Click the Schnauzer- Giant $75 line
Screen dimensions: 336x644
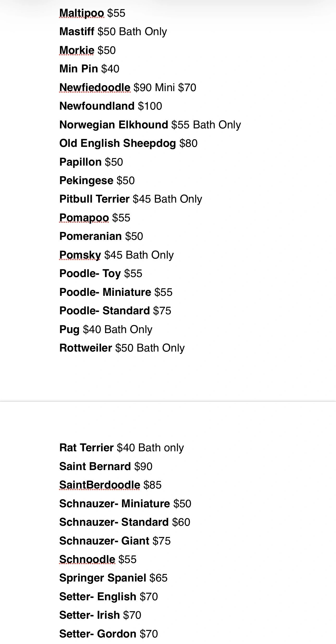click(115, 541)
